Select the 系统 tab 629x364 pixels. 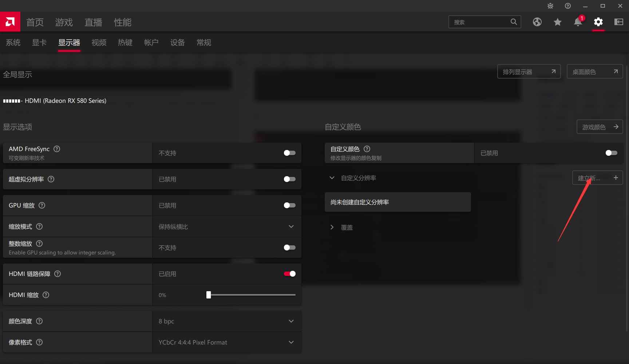click(13, 43)
